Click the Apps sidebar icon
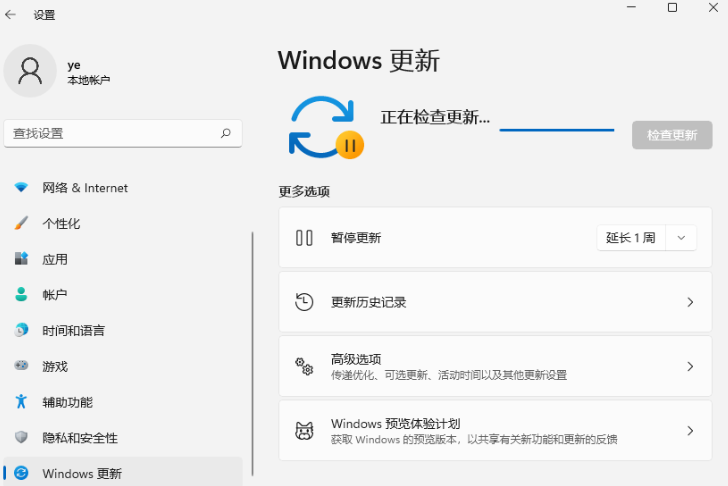 (21, 259)
